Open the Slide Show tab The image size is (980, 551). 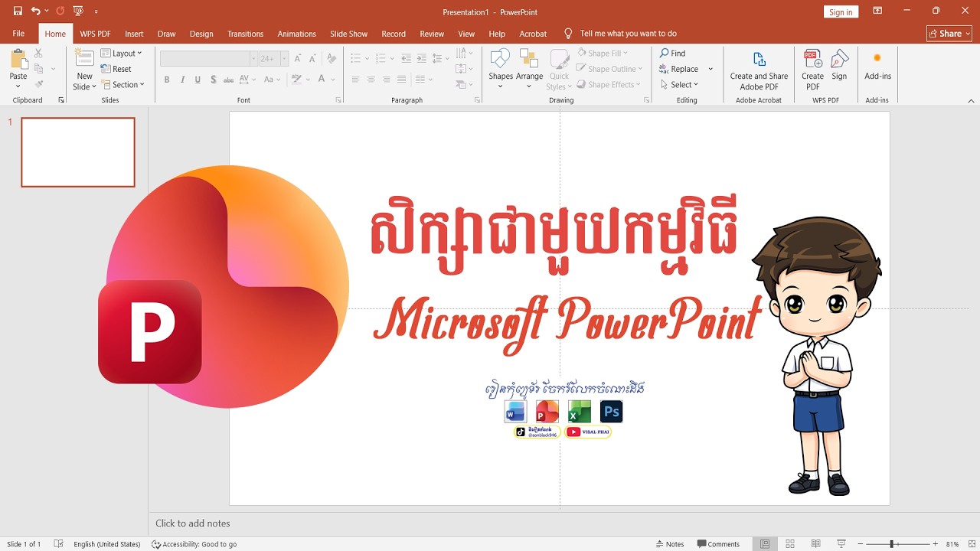point(348,34)
